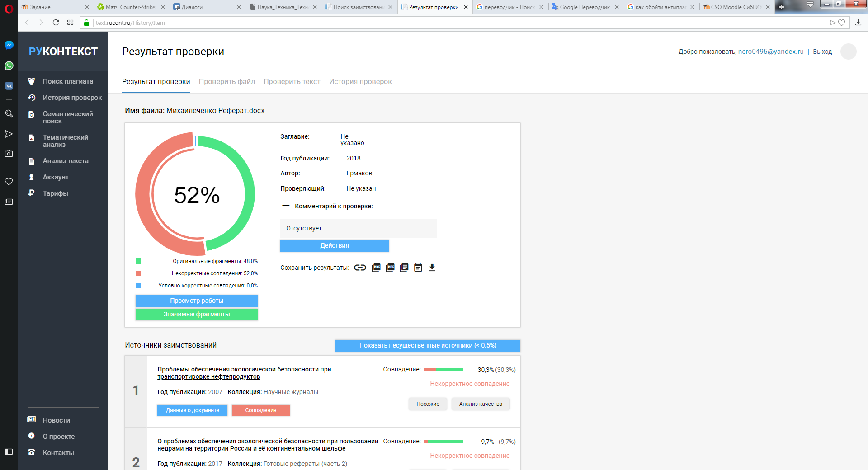Click Анализ качества for source 1

pyautogui.click(x=481, y=404)
